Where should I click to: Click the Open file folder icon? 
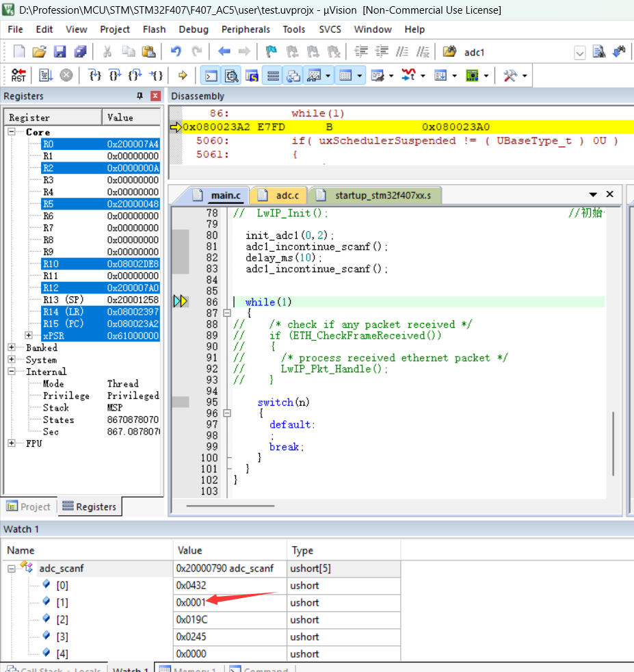pyautogui.click(x=39, y=52)
